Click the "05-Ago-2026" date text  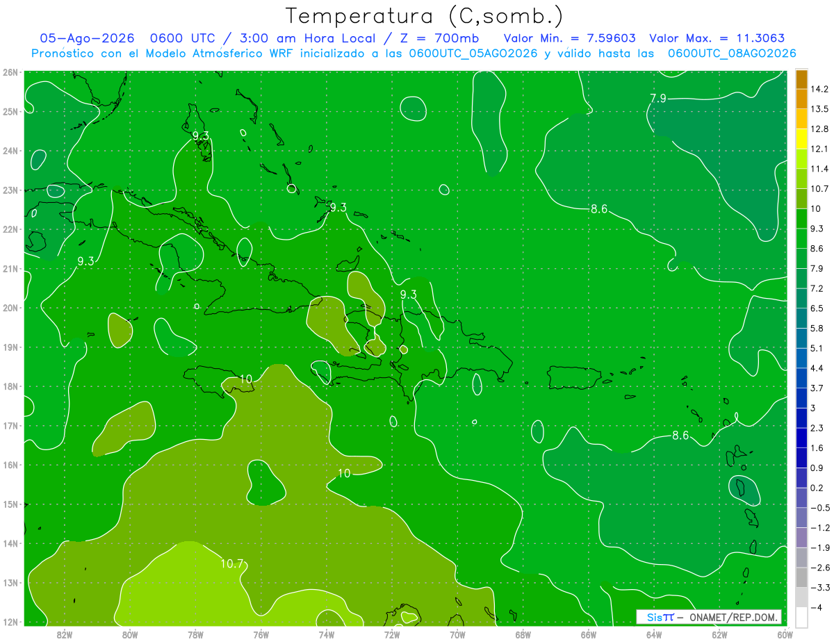[x=87, y=38]
